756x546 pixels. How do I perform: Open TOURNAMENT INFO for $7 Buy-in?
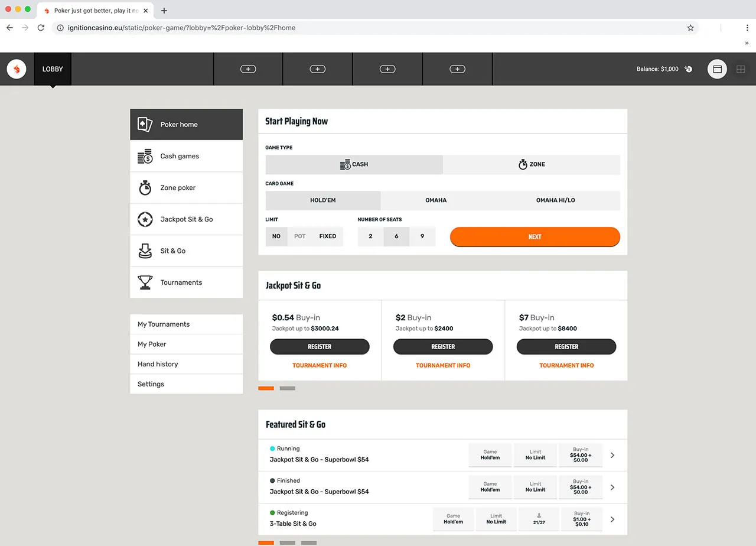[x=566, y=365]
